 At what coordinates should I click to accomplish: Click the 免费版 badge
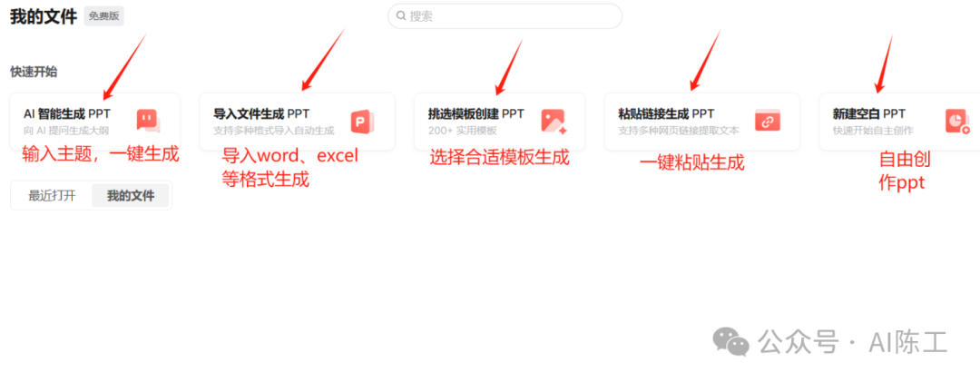coord(103,16)
